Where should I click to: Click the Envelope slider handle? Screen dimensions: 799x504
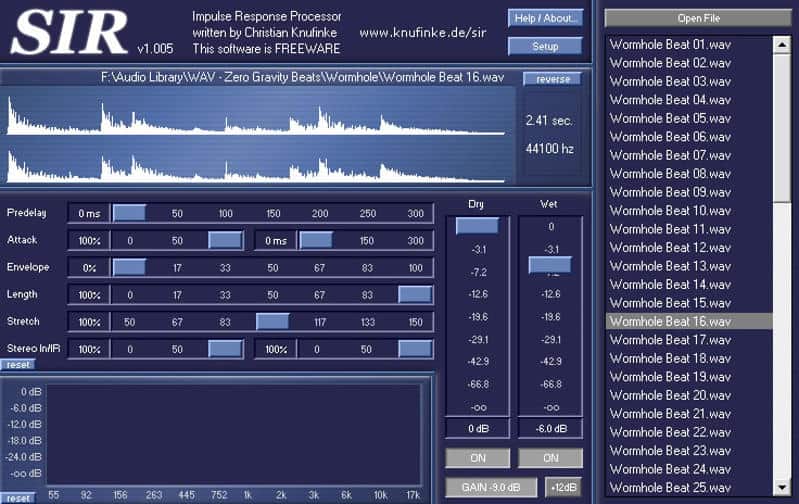(x=129, y=268)
